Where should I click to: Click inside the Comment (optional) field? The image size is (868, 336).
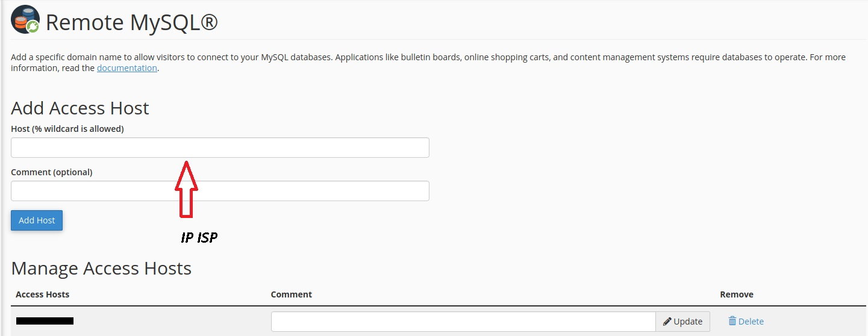[x=220, y=191]
